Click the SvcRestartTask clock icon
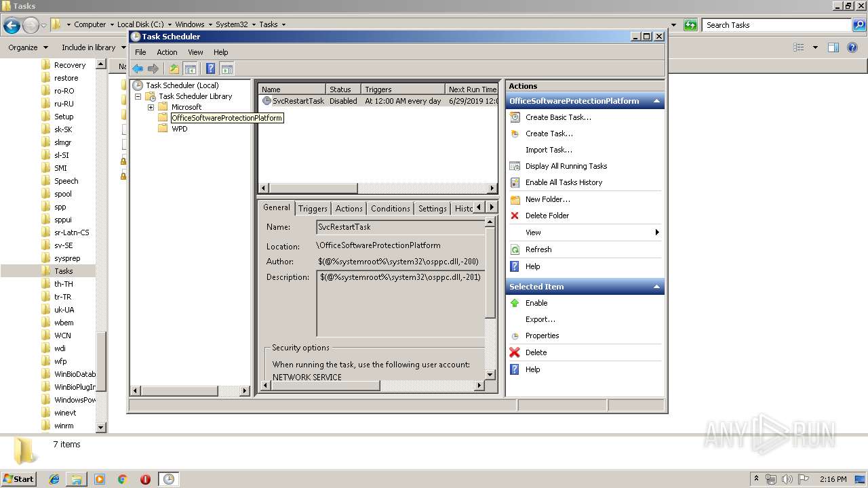This screenshot has height=488, width=868. pyautogui.click(x=267, y=101)
